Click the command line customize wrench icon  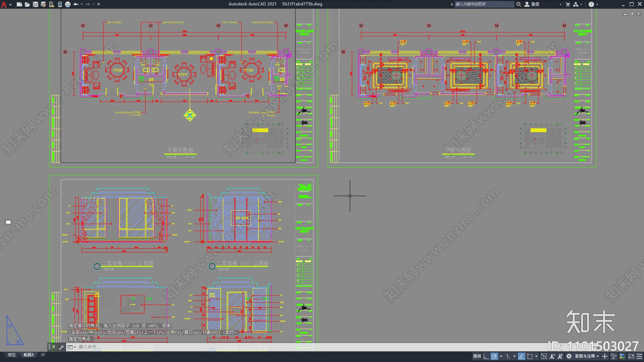62,347
